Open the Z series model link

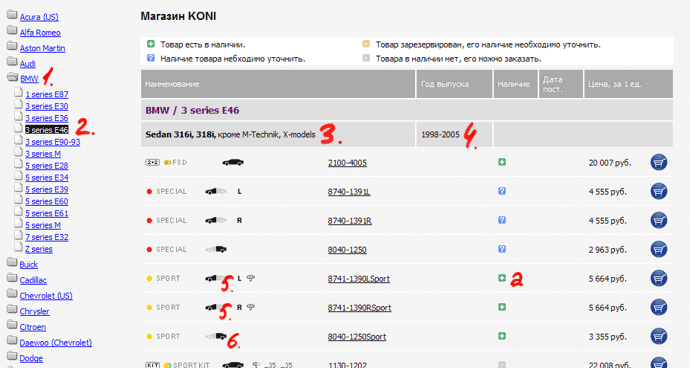point(39,249)
